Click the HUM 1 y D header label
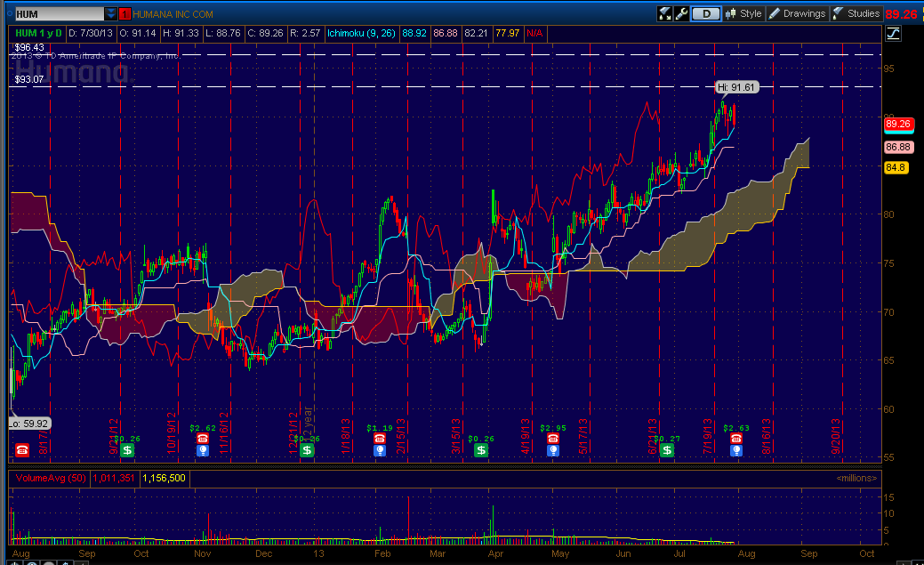 (x=38, y=33)
